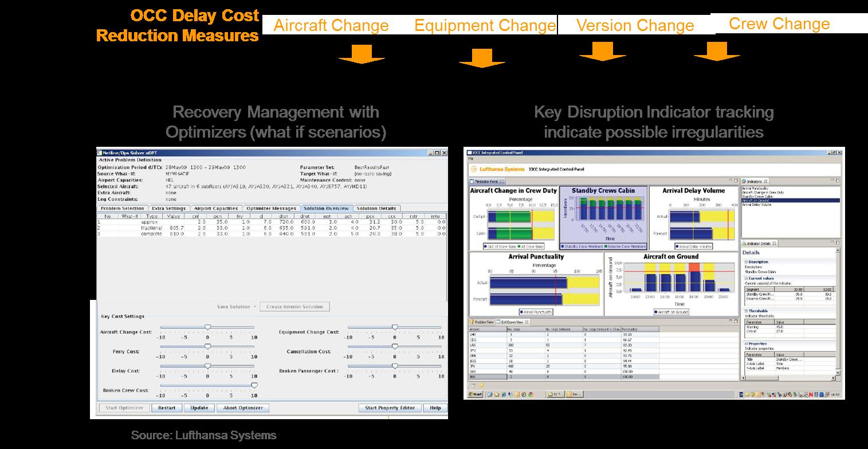
Task: Click the Broken Crew Cost slider handle
Action: (x=254, y=385)
